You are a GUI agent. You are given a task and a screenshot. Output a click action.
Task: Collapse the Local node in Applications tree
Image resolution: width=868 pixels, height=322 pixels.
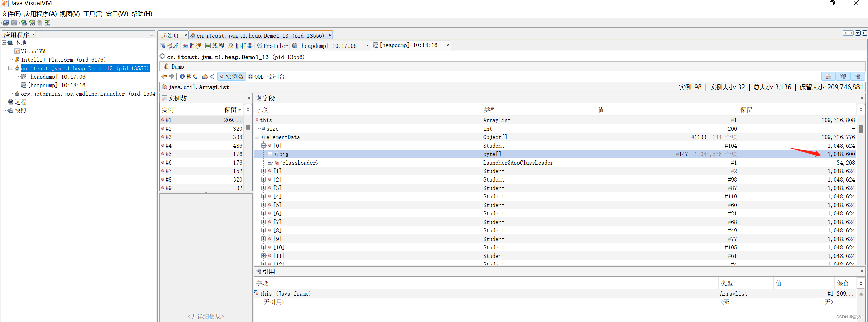[x=4, y=43]
